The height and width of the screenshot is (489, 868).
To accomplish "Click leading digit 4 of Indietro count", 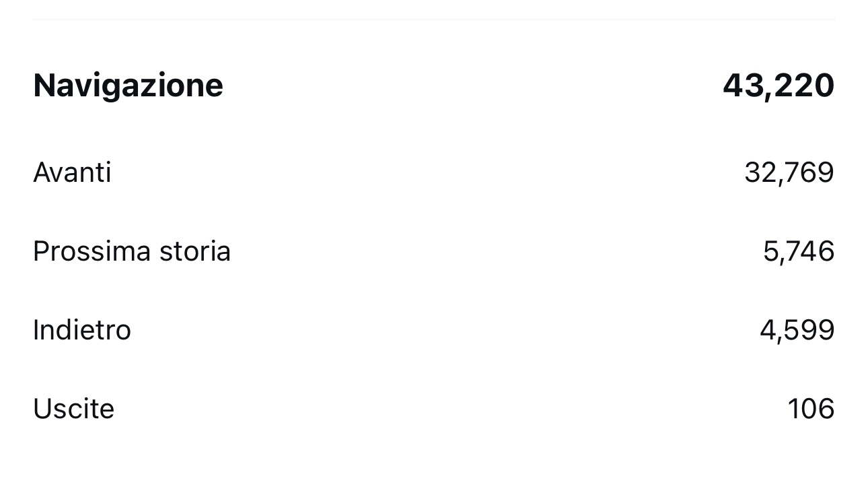I will pos(768,331).
